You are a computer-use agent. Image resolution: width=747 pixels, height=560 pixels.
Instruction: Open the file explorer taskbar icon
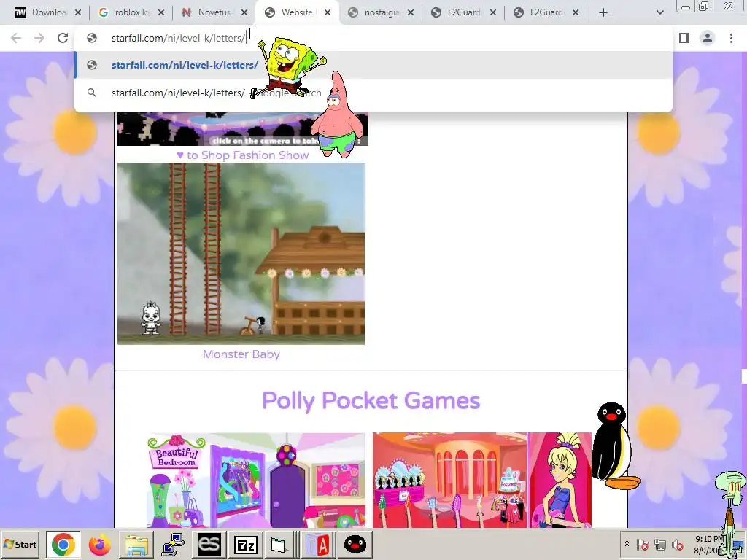tap(136, 544)
